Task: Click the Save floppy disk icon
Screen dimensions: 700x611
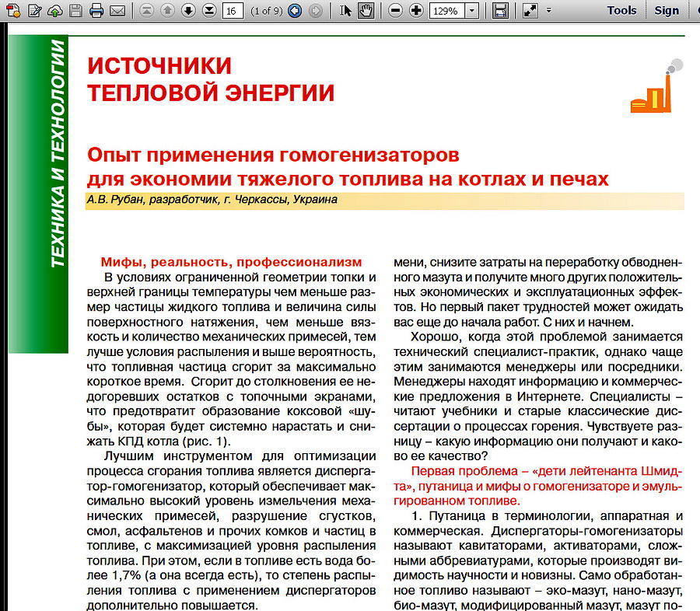Action: tap(76, 10)
